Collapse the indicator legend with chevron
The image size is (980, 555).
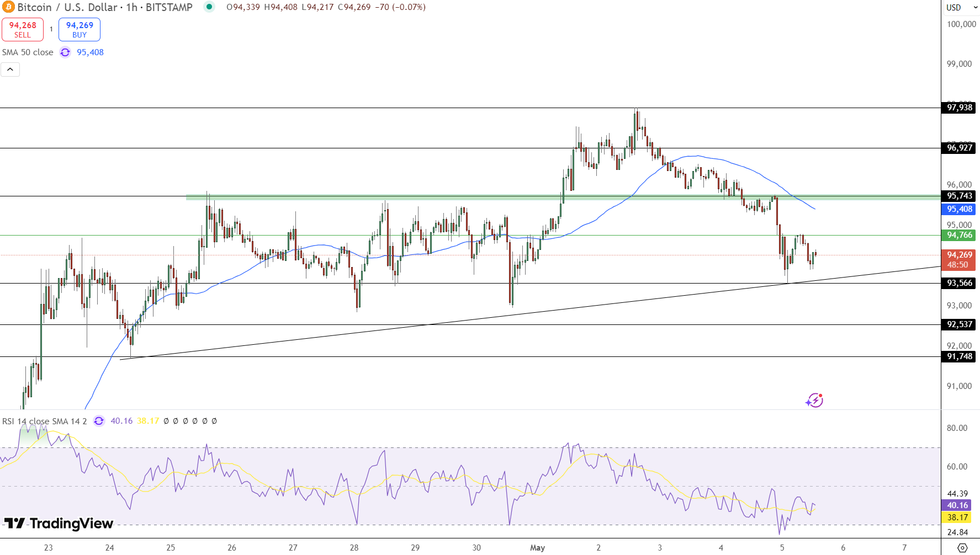pos(10,70)
